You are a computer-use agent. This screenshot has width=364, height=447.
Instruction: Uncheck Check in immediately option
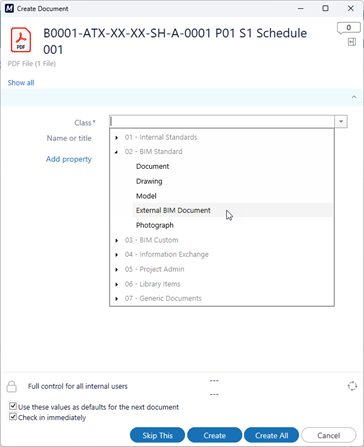click(13, 417)
